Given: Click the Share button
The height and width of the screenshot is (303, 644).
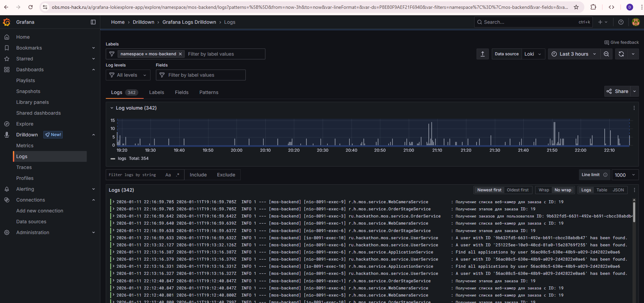Looking at the screenshot, I should (x=618, y=91).
